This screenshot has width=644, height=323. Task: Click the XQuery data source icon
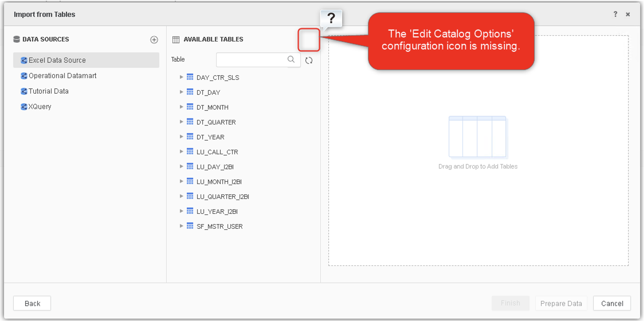tap(24, 107)
